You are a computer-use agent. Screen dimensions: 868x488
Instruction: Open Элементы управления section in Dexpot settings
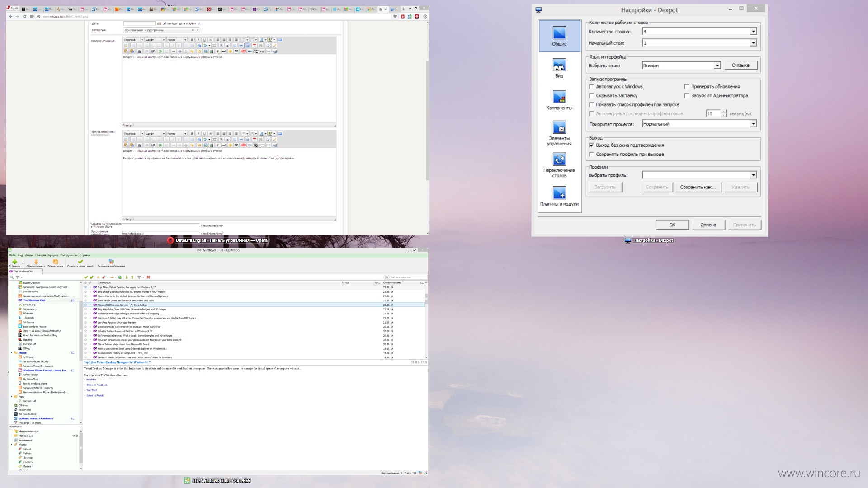coord(560,133)
